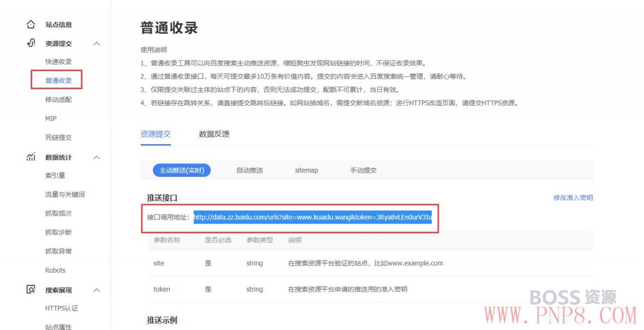Image resolution: width=644 pixels, height=330 pixels.
Task: Open 流量与关键词 in sidebar
Action: coord(65,194)
